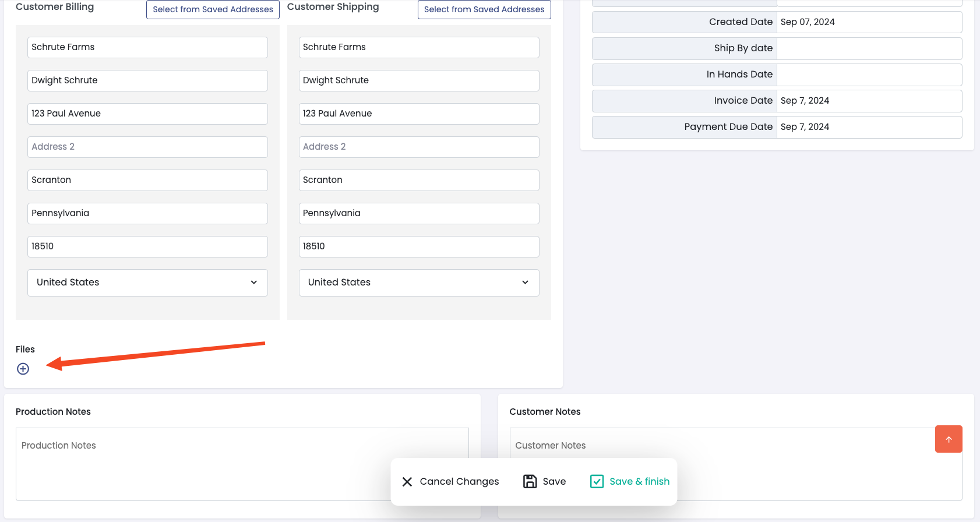
Task: Edit billing zip code 18510
Action: 147,246
